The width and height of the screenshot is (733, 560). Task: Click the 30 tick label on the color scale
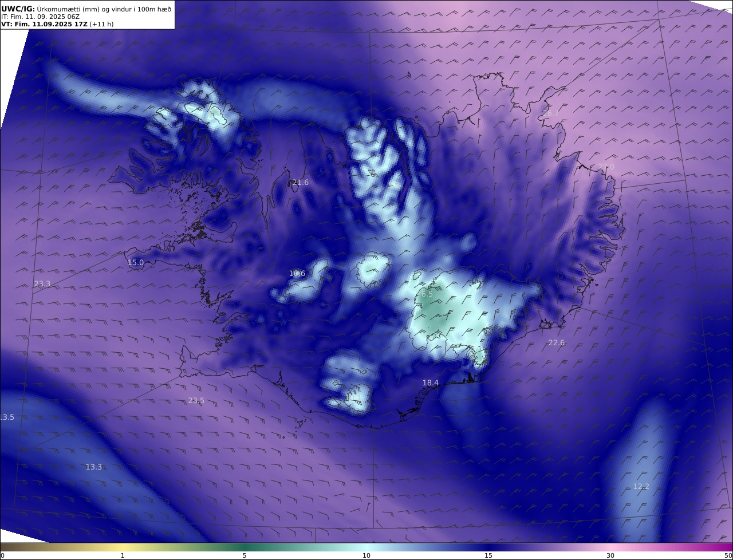[x=610, y=555]
